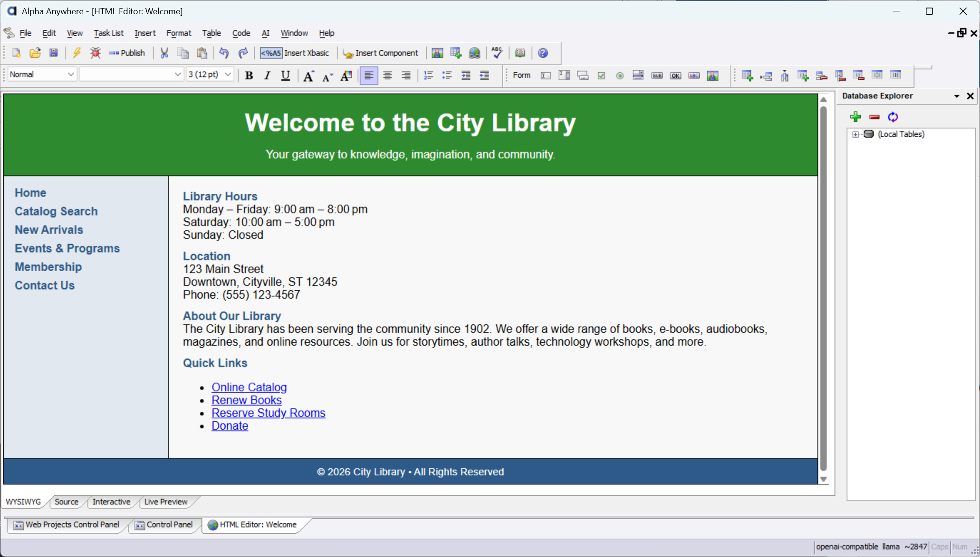980x557 pixels.
Task: Toggle center alignment
Action: tap(387, 76)
